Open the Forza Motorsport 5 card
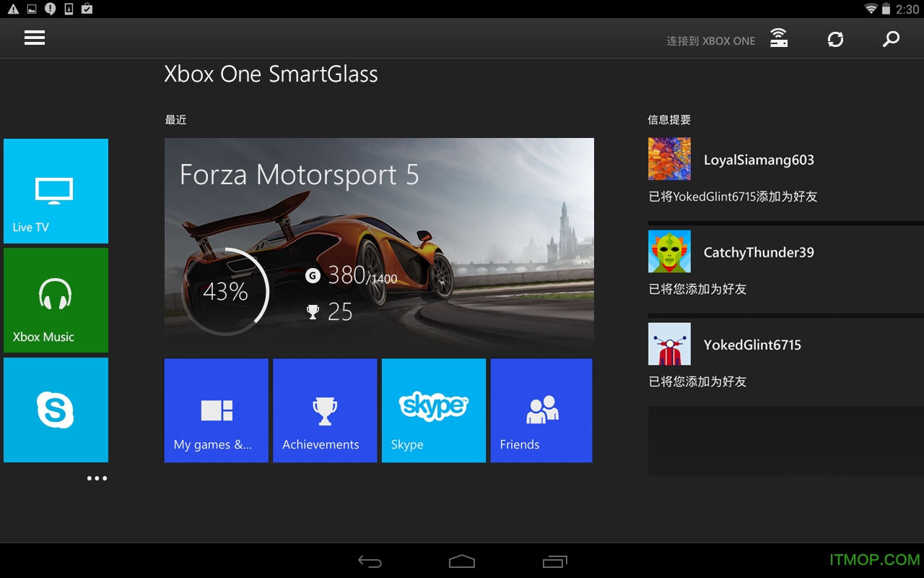Screen dimensions: 924x578 (379, 247)
